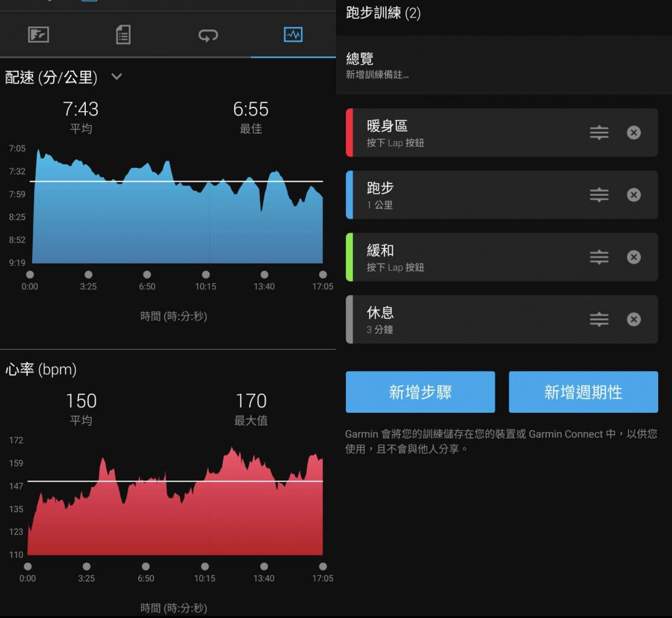672x618 pixels.
Task: Switch to the stats document tab
Action: (x=123, y=35)
